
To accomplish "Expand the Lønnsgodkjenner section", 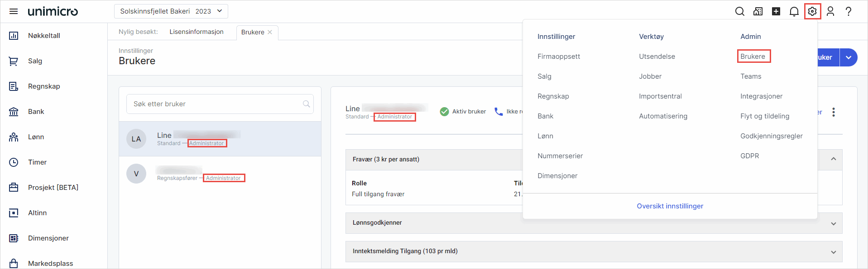I will 833,223.
